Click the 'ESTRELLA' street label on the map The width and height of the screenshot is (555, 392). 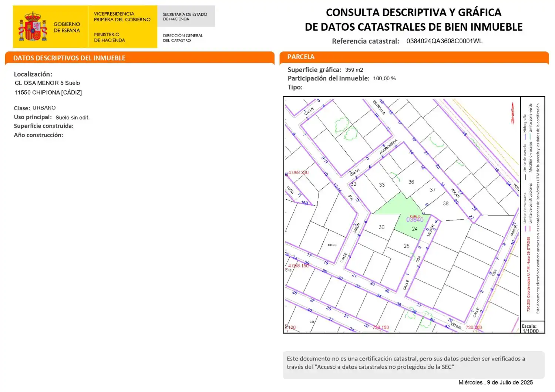pyautogui.click(x=379, y=108)
